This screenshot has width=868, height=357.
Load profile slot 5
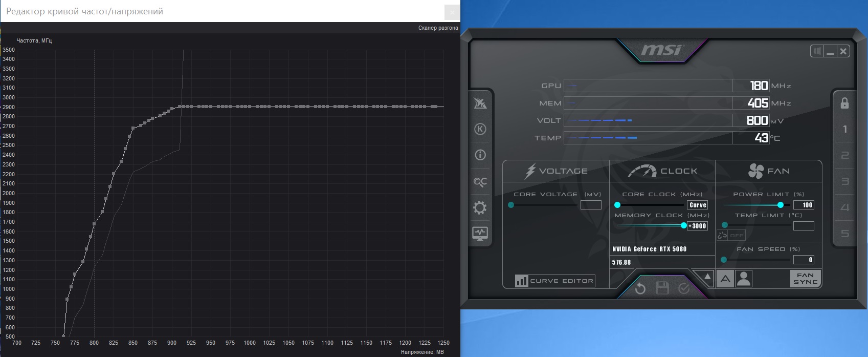tap(844, 234)
